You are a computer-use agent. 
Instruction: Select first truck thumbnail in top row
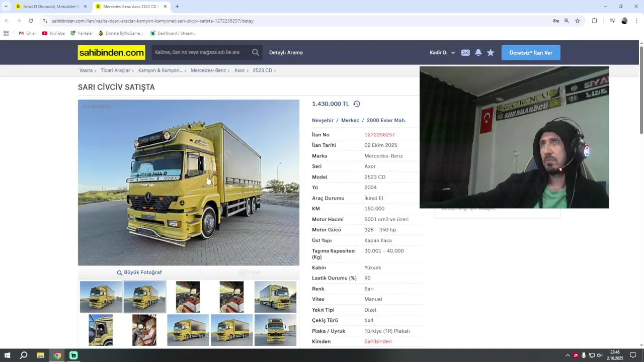[x=101, y=297]
